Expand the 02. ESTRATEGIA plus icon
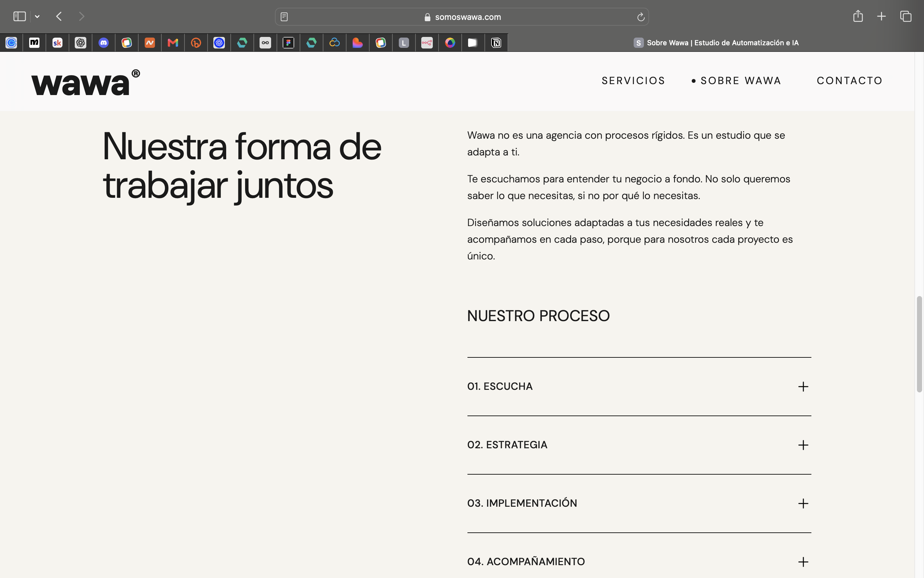 click(803, 445)
